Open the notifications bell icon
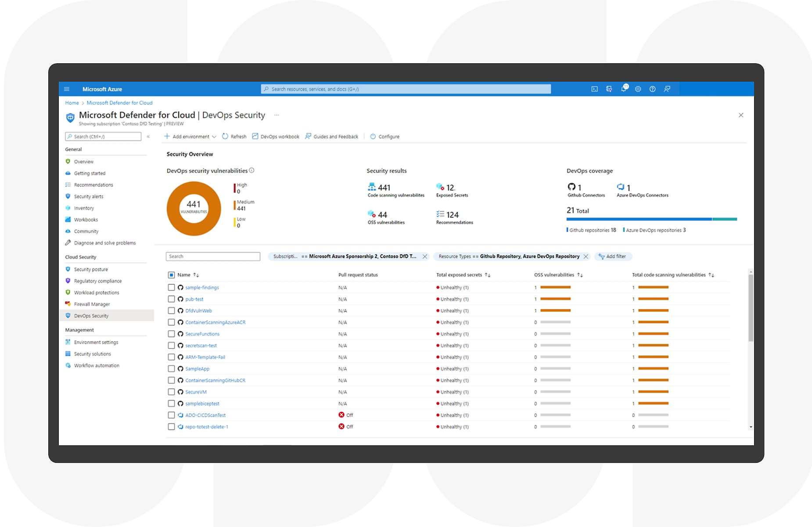Viewport: 812px width, 527px height. coord(623,89)
